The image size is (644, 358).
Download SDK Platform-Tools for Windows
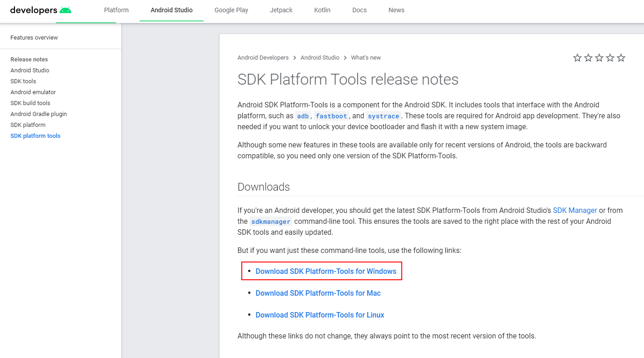point(326,272)
